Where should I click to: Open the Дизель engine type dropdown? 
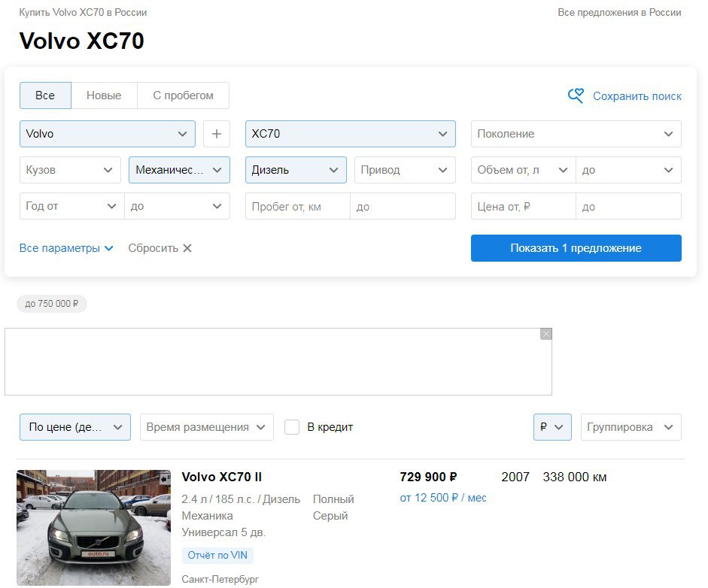[x=296, y=170]
